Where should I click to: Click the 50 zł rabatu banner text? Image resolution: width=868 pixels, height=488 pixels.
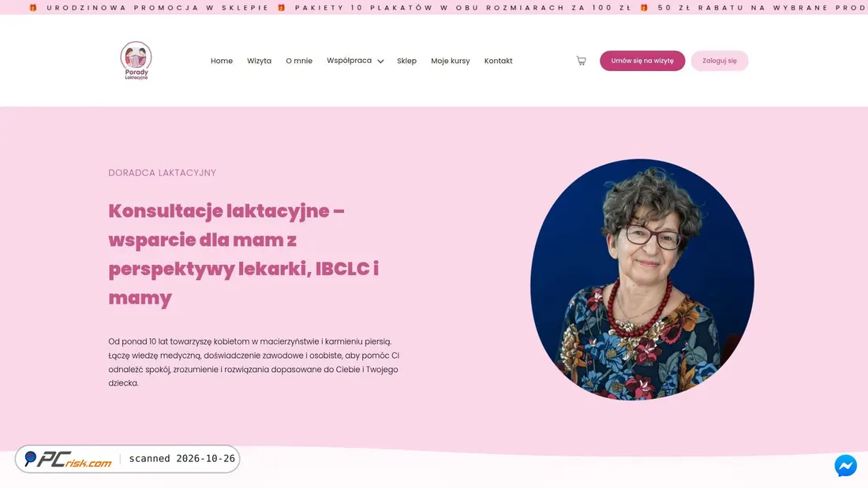[x=762, y=8]
